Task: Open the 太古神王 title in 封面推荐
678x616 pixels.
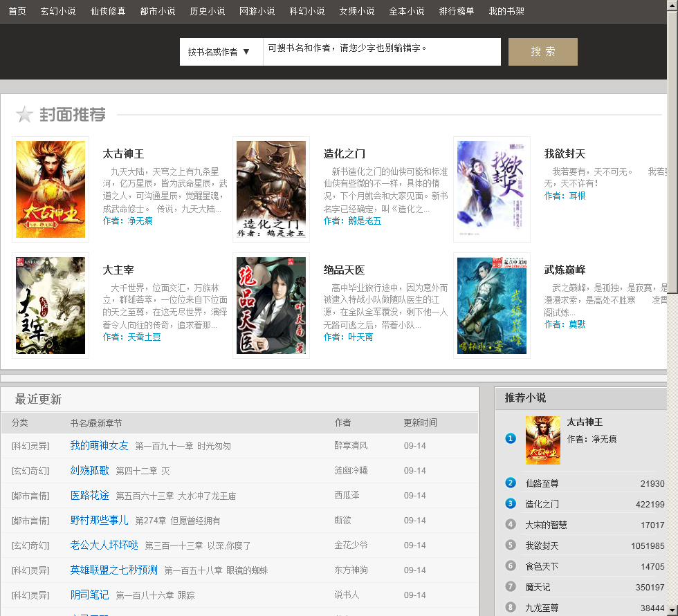Action: [123, 153]
